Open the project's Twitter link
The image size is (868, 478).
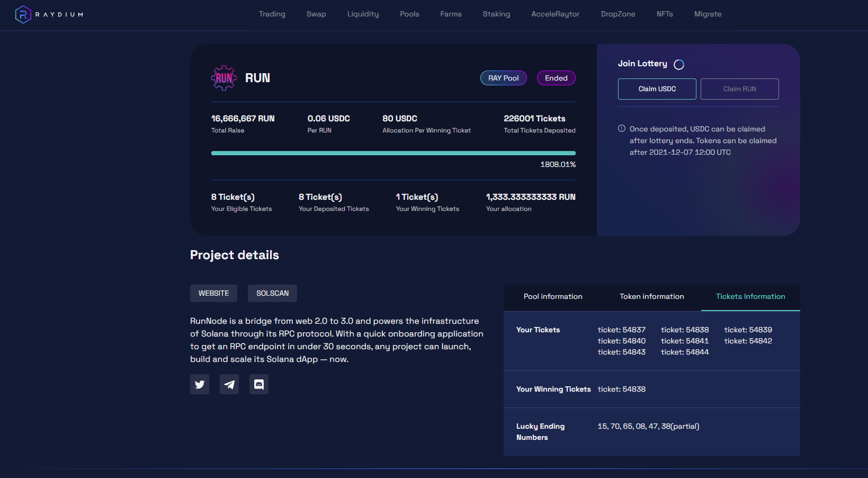(x=200, y=384)
